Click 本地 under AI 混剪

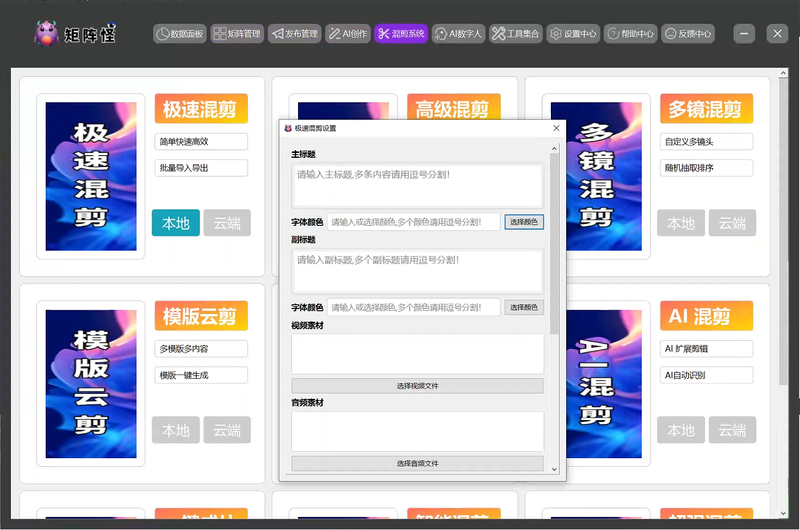tap(681, 430)
